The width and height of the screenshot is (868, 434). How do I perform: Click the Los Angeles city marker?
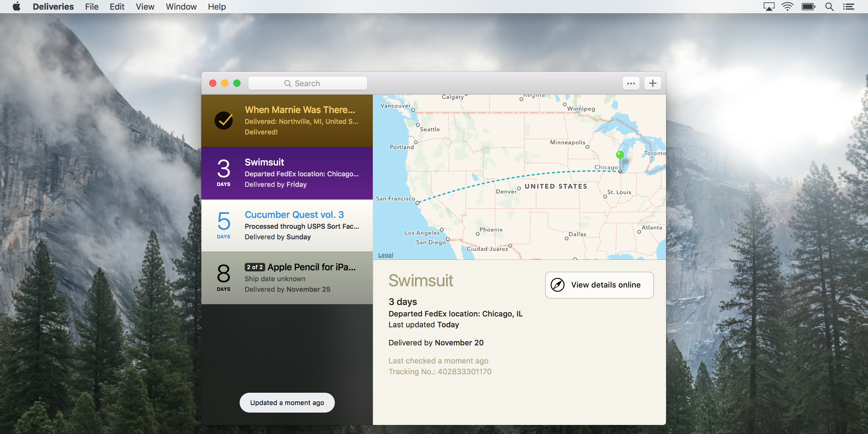coord(442,230)
